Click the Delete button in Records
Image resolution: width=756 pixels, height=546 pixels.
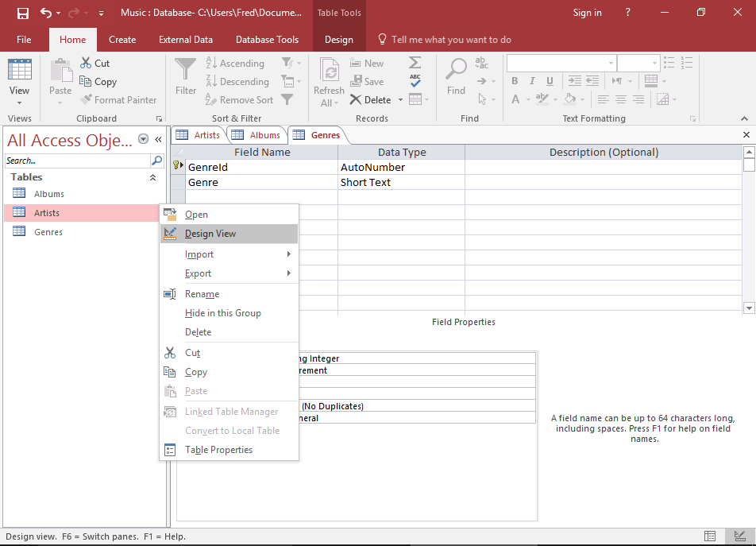pos(371,100)
